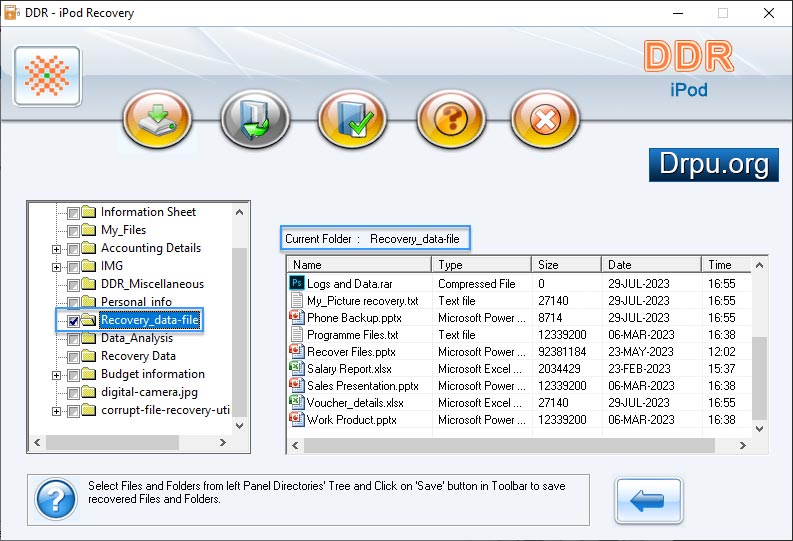Click file list scroll up arrow
Image resolution: width=793 pixels, height=541 pixels.
[759, 265]
